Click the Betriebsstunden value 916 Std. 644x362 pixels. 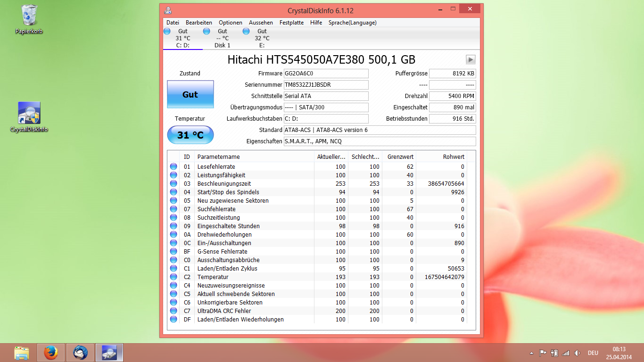point(453,119)
